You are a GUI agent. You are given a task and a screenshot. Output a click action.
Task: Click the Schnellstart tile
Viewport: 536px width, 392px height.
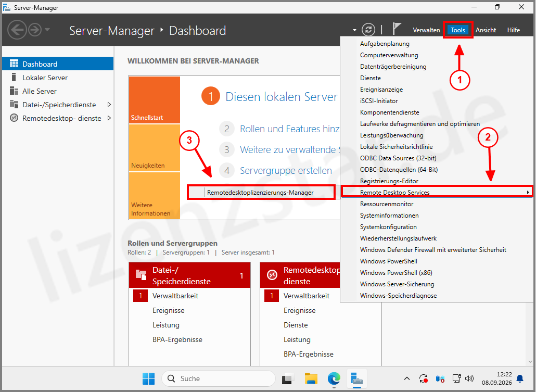tap(155, 100)
